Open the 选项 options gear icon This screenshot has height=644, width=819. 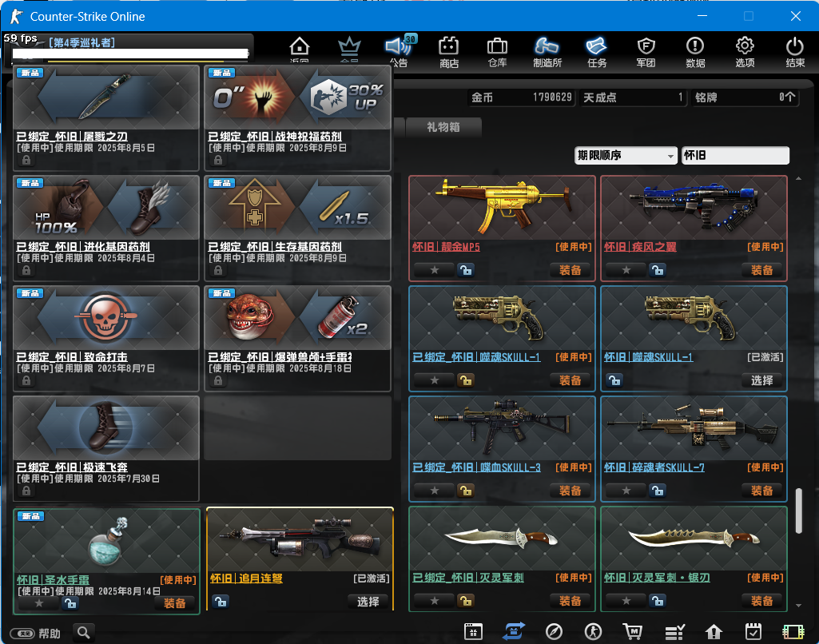pos(745,52)
